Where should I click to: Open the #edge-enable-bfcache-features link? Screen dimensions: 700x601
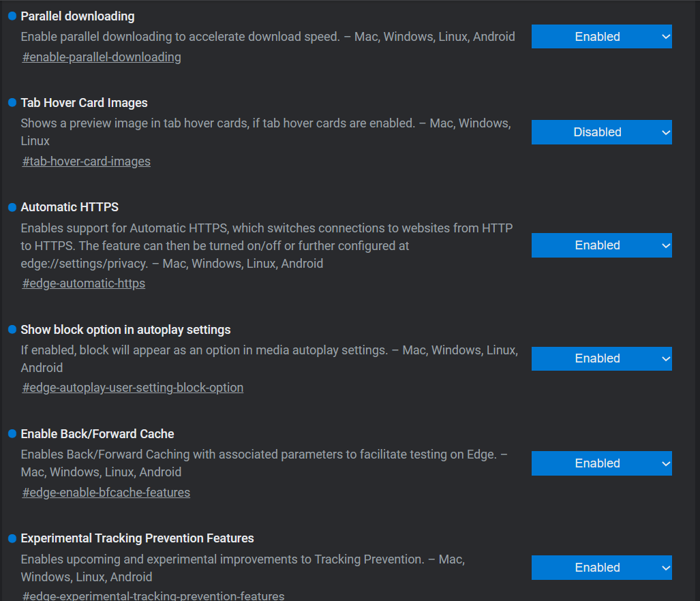(x=106, y=493)
